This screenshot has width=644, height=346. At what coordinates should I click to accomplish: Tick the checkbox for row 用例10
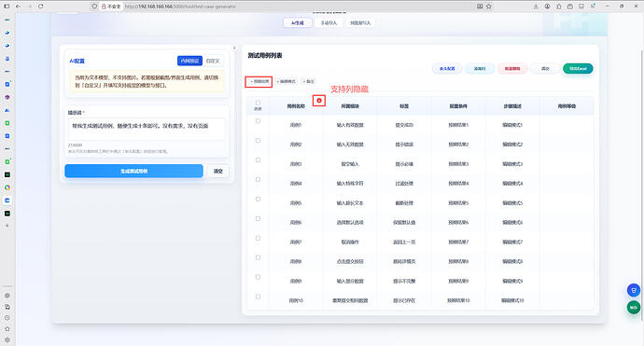coord(258,297)
